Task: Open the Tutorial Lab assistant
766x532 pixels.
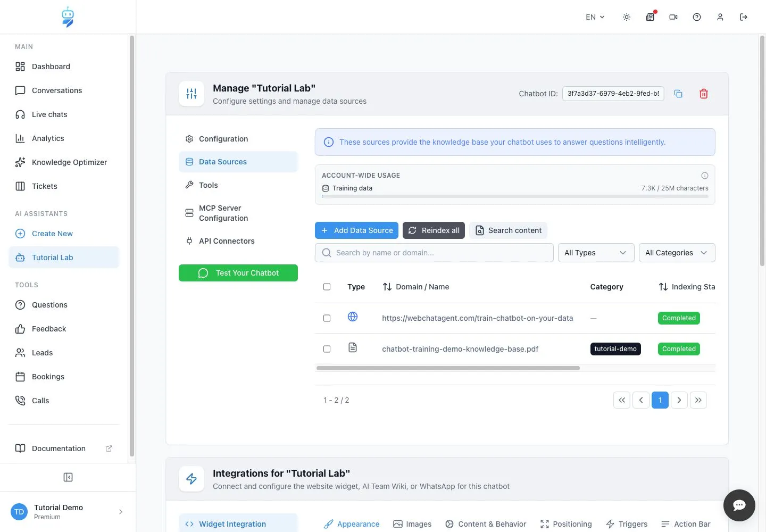Action: click(64, 257)
